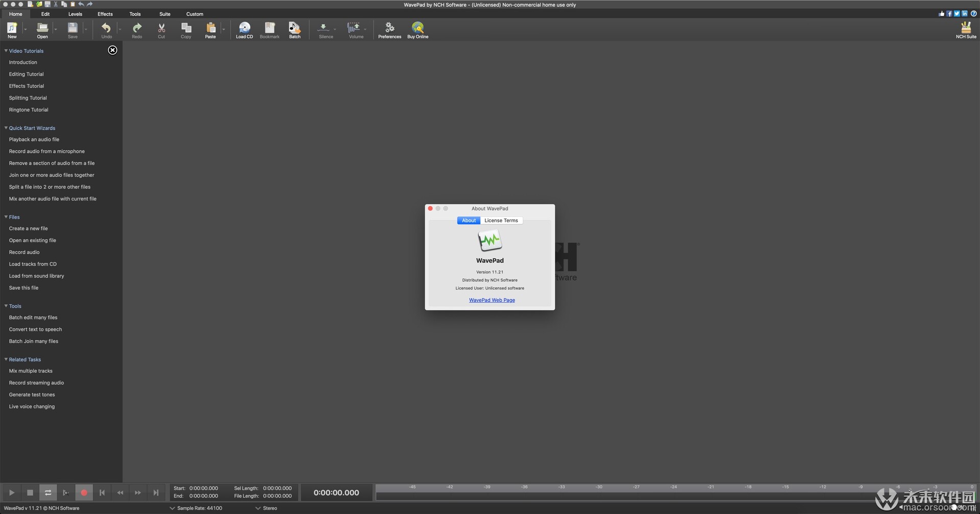This screenshot has height=514, width=980.
Task: Click Generate test tones link
Action: [x=32, y=395]
